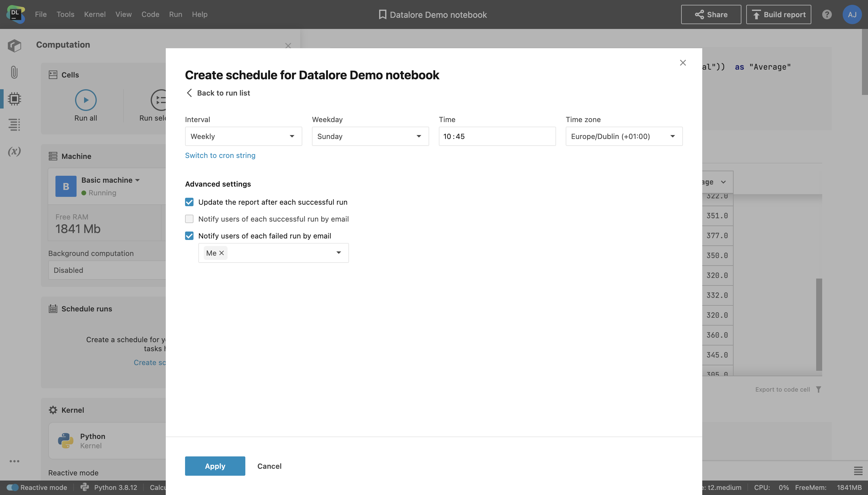Click the help question mark icon
The height and width of the screenshot is (495, 868).
tap(826, 14)
